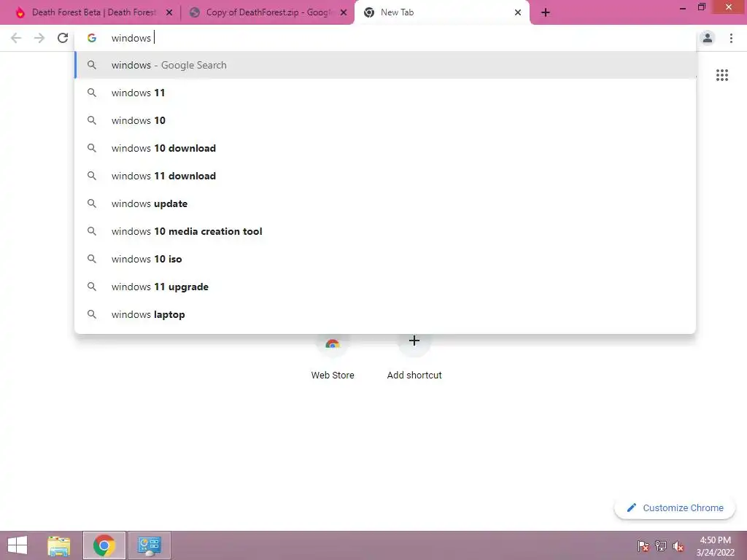Click the browser back arrow
This screenshot has width=747, height=560.
[16, 38]
